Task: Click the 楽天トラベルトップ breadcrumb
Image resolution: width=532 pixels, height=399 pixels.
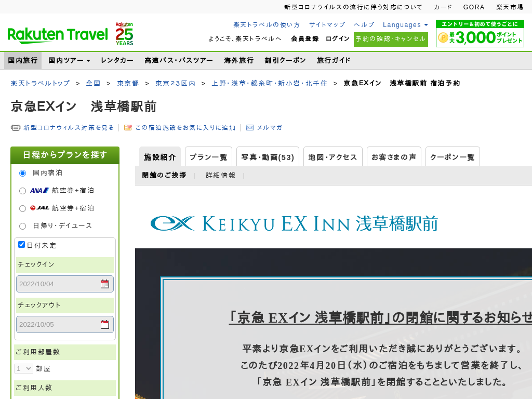Action: click(41, 83)
